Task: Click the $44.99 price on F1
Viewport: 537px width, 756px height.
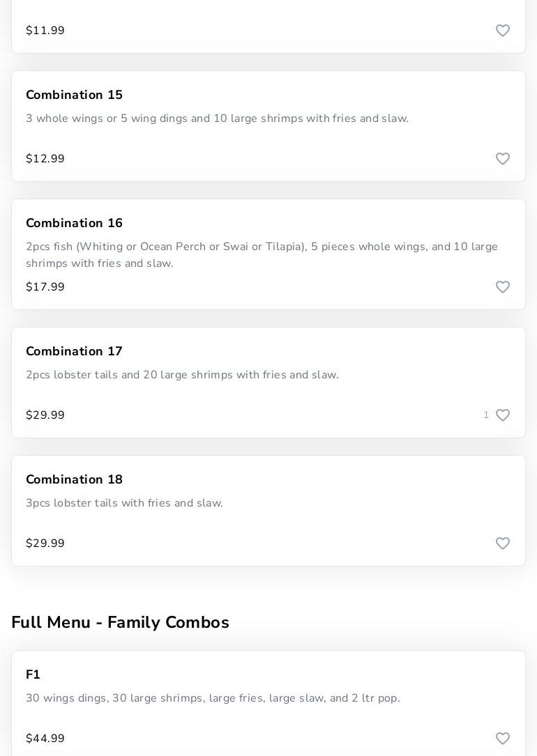Action: [x=45, y=739]
